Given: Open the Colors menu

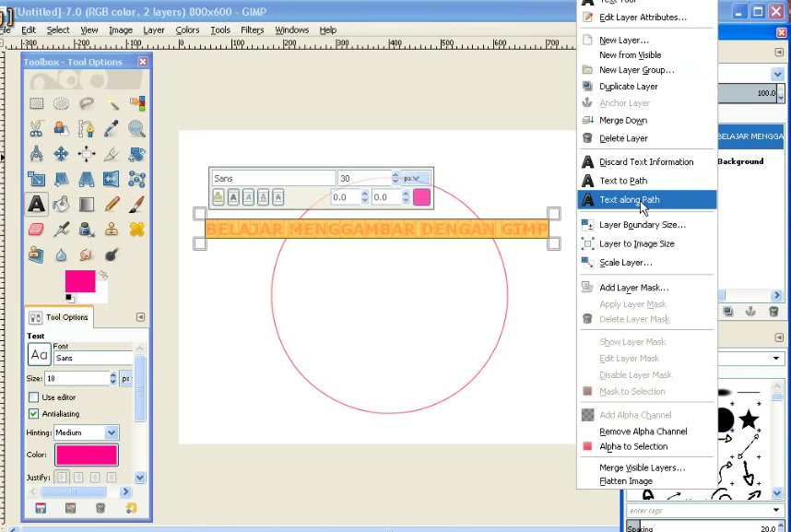Looking at the screenshot, I should 187,30.
